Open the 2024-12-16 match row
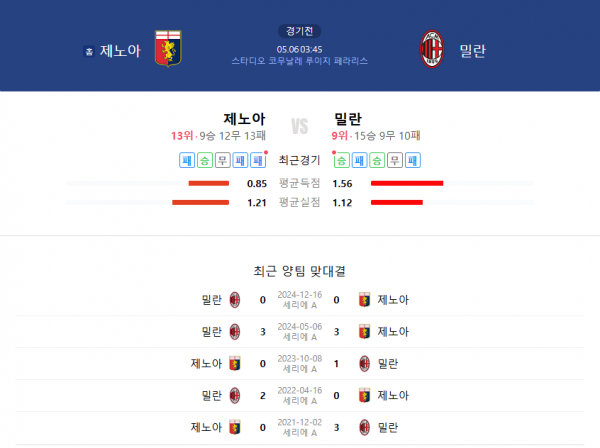The height and width of the screenshot is (448, 600). 300,300
